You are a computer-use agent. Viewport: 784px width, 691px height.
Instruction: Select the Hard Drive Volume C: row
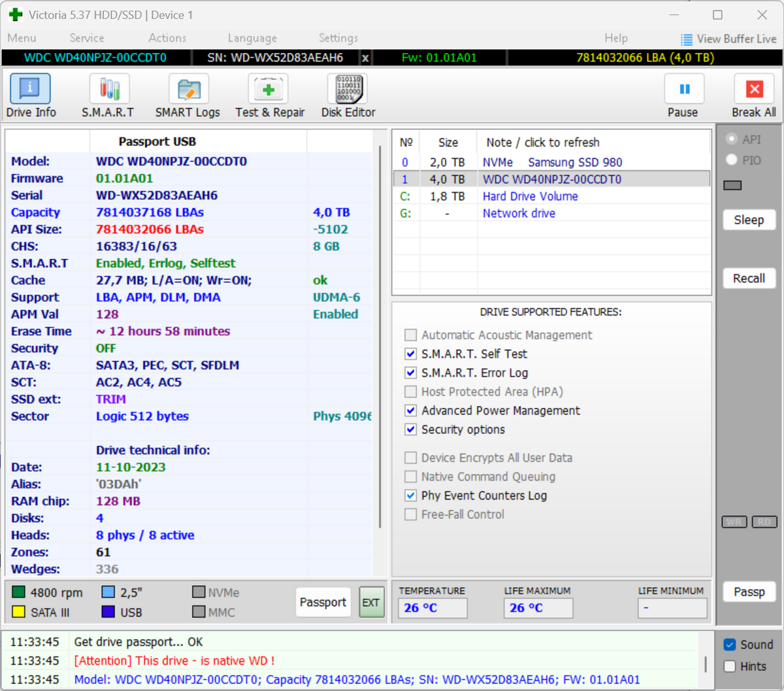(551, 196)
